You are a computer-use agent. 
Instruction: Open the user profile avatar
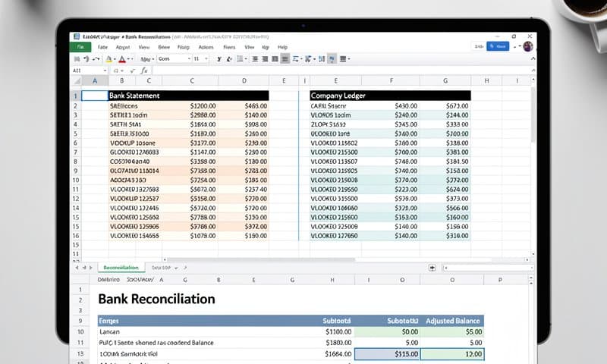528,47
